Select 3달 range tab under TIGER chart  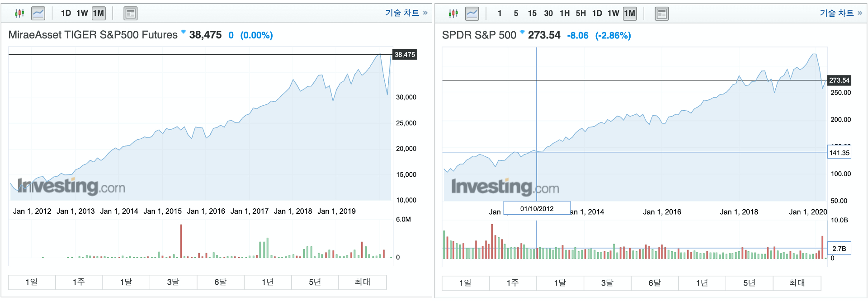coord(173,282)
